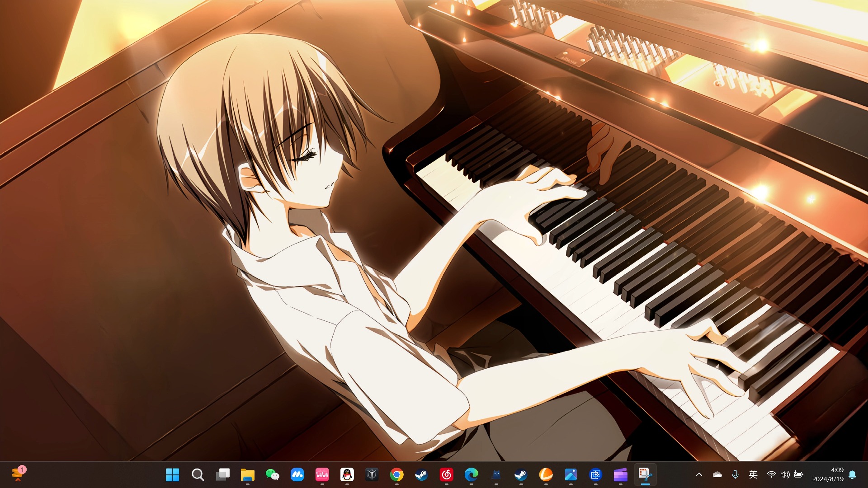868x488 pixels.
Task: Open notifications bell icon
Action: 852,474
